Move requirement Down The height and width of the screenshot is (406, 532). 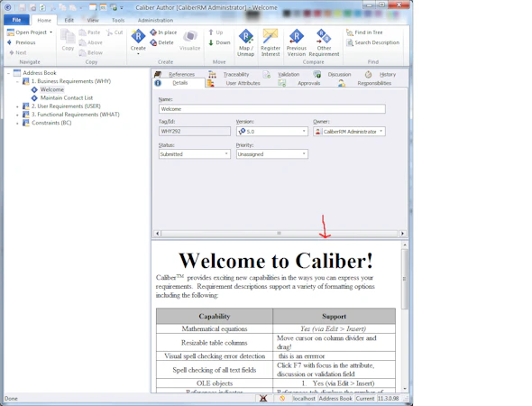coord(219,42)
